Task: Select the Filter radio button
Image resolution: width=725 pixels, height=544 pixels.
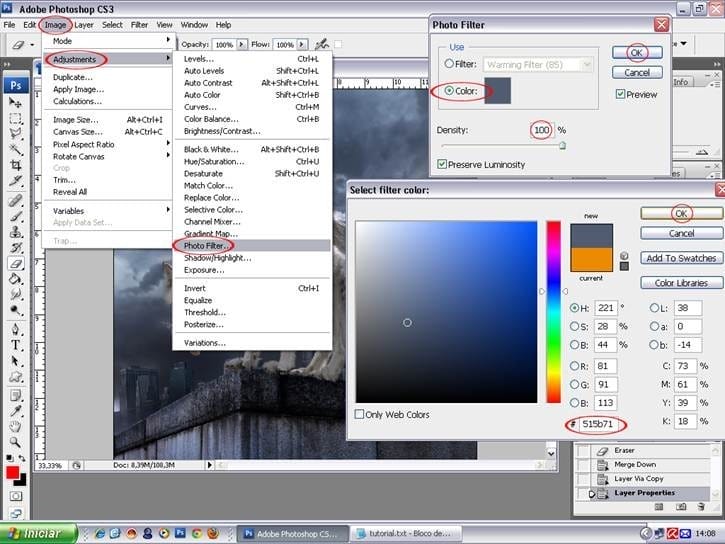Action: [449, 64]
